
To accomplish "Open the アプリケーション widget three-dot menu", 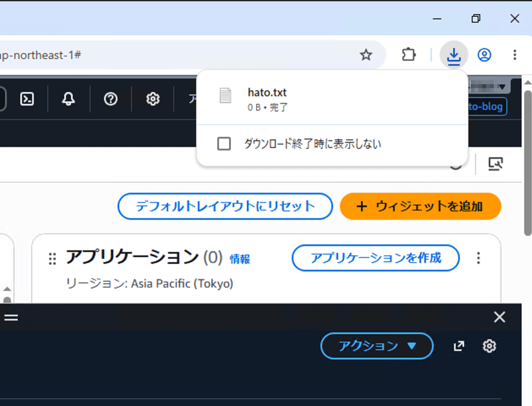I will 478,258.
